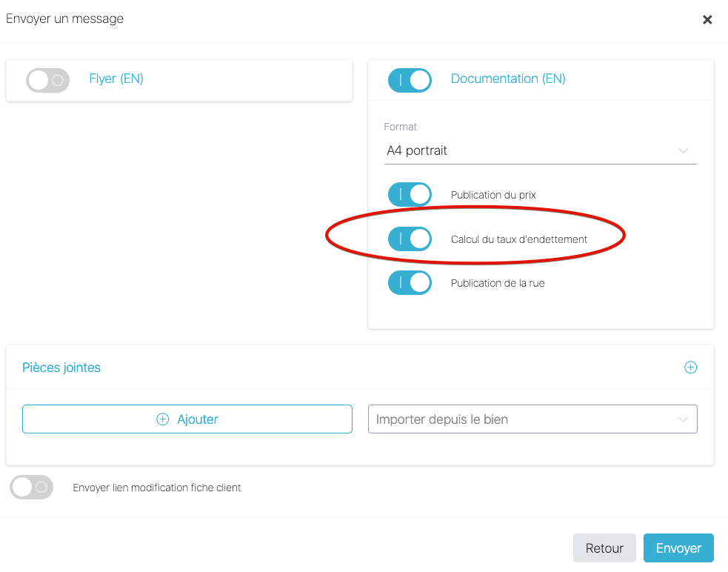Disable the Documentation (EN) toggle
The width and height of the screenshot is (728, 572).
410,80
